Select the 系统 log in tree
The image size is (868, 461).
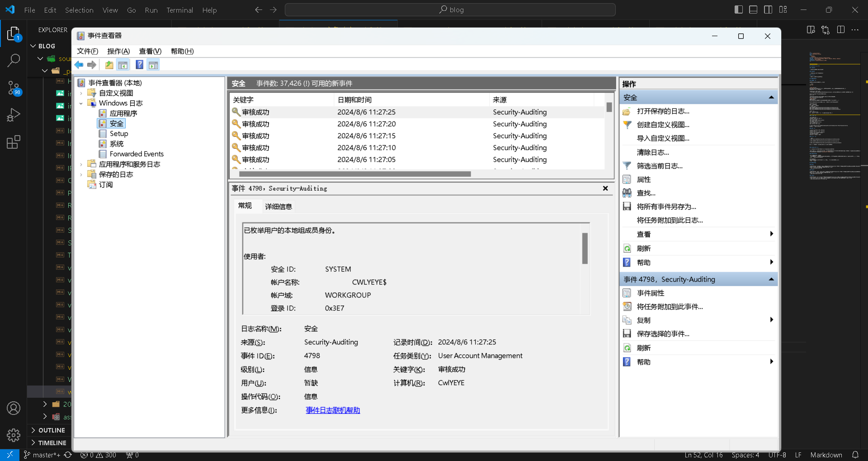click(x=116, y=144)
